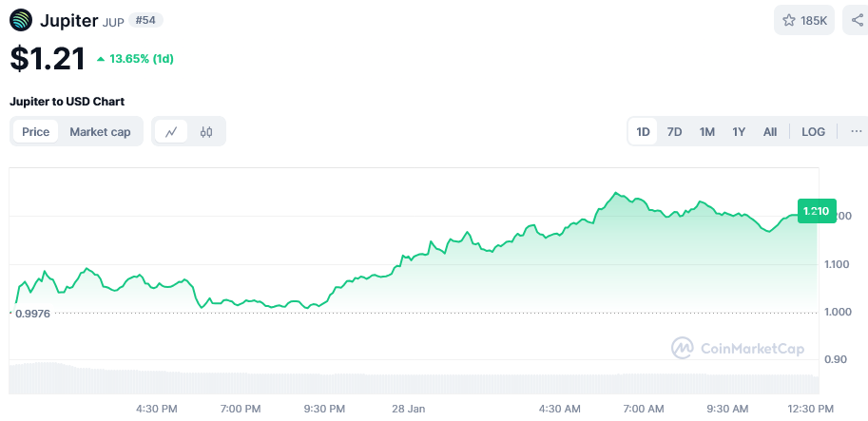Viewport: 868px width, 421px height.
Task: Switch to line chart view icon
Action: [x=171, y=132]
